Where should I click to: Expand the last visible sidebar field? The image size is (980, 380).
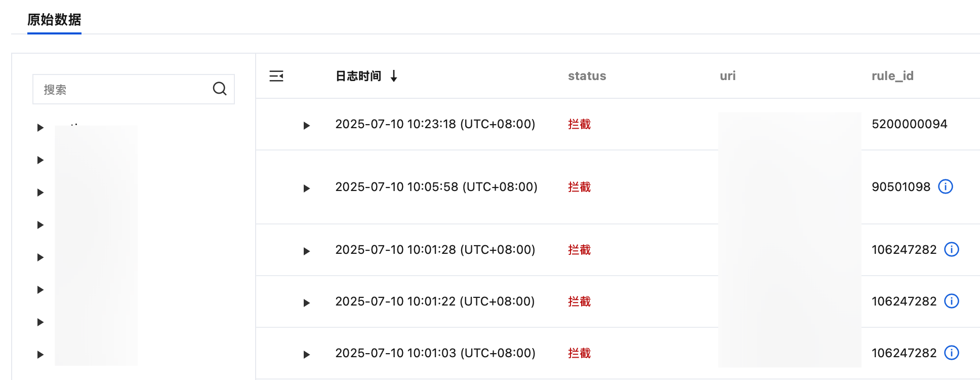point(40,354)
